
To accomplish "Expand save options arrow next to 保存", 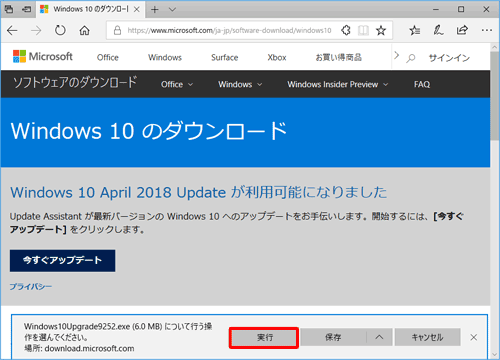I will [x=379, y=337].
